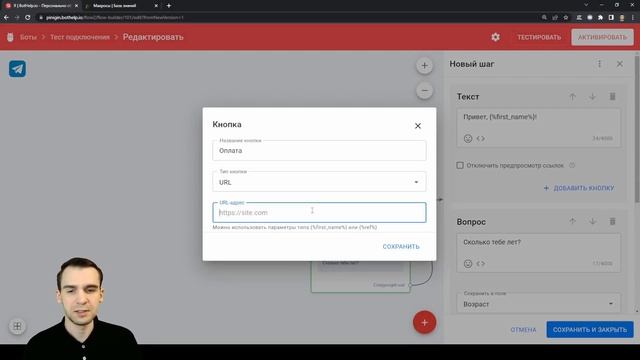Focus the URL-адрес input field
Viewport: 640px width, 360px height.
tap(319, 213)
